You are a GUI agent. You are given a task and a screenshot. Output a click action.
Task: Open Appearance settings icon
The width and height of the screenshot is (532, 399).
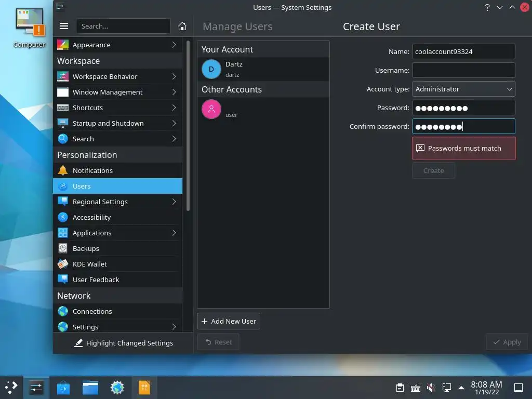coord(63,45)
